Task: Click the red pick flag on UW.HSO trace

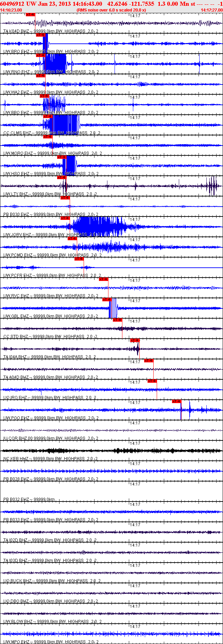Action: click(62, 157)
